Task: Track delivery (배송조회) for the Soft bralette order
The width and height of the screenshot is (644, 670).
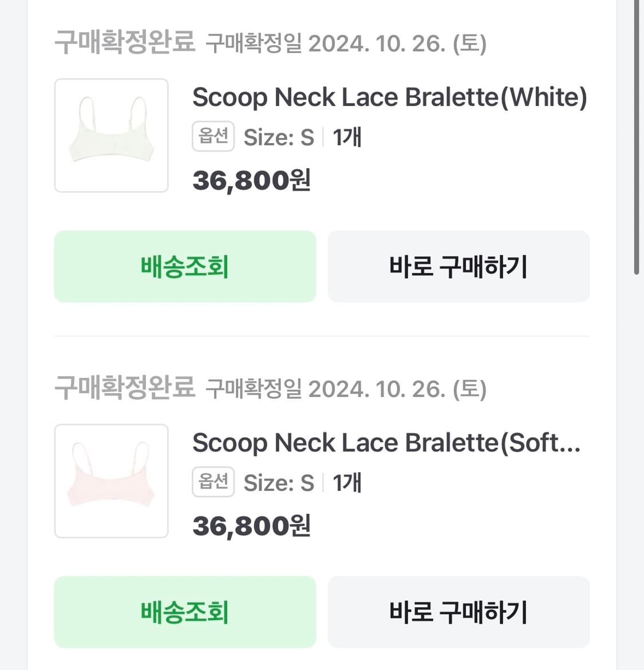Action: [185, 612]
